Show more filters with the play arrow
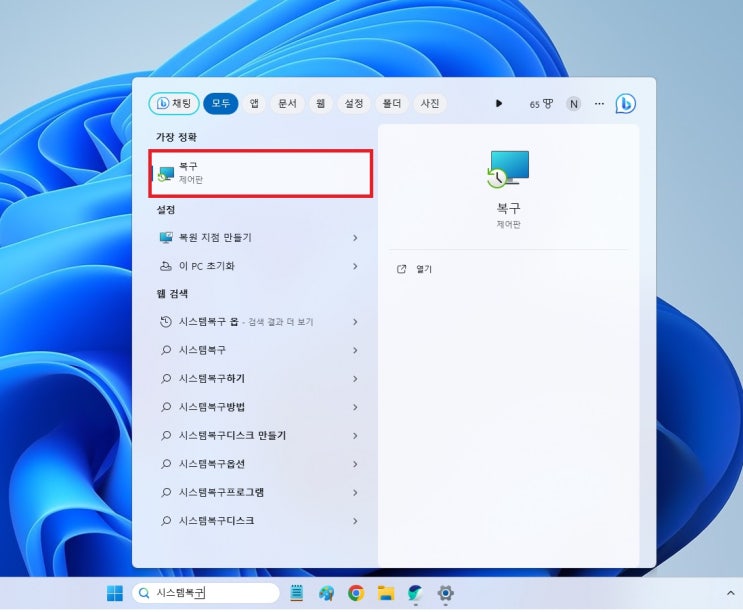Image resolution: width=743 pixels, height=612 pixels. (x=498, y=103)
